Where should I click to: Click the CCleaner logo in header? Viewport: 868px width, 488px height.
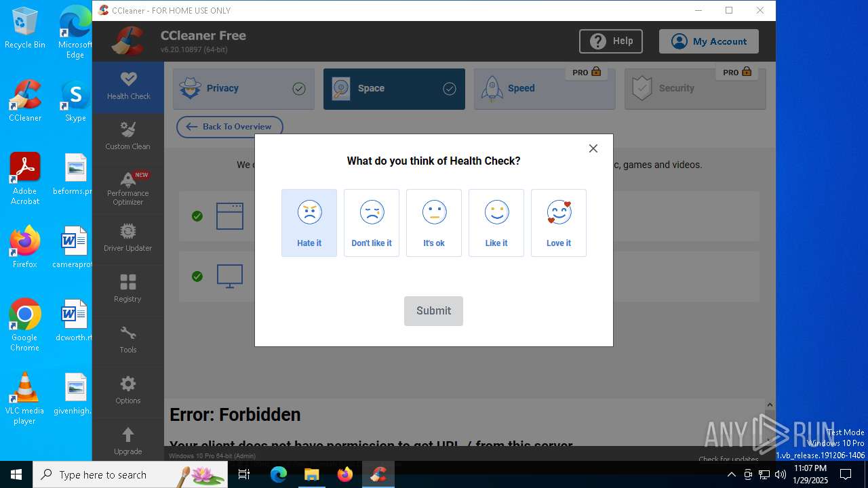pyautogui.click(x=128, y=41)
